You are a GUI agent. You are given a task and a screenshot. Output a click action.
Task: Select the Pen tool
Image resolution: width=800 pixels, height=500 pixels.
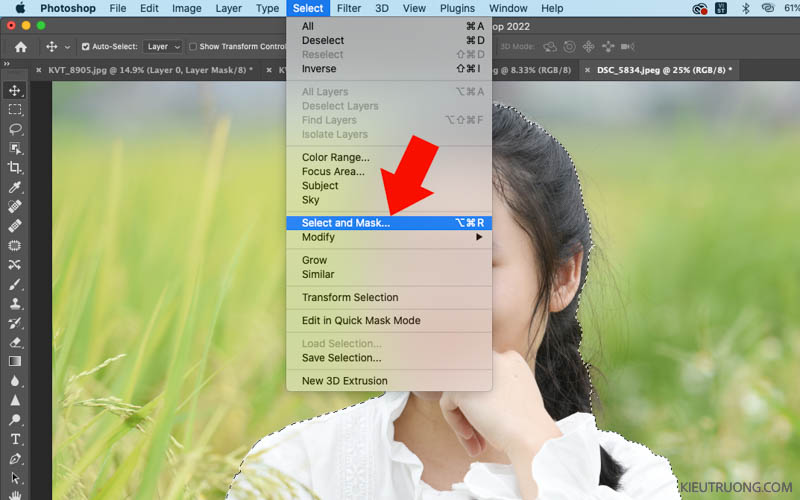15,459
